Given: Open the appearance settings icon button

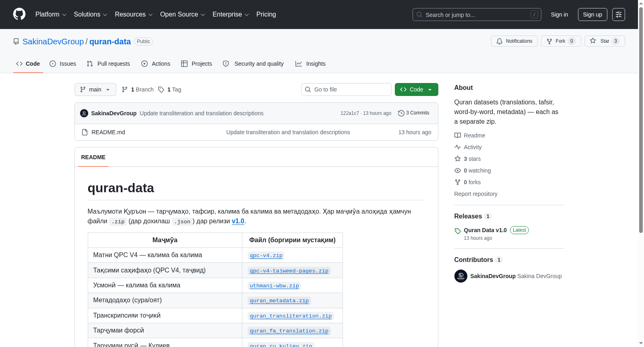Looking at the screenshot, I should click(619, 15).
